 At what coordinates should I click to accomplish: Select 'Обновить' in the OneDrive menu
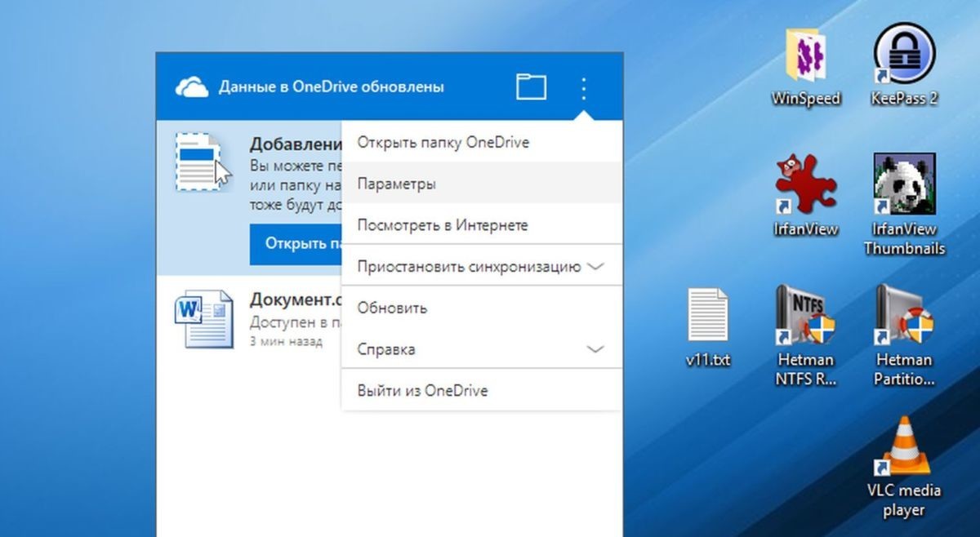click(482, 308)
